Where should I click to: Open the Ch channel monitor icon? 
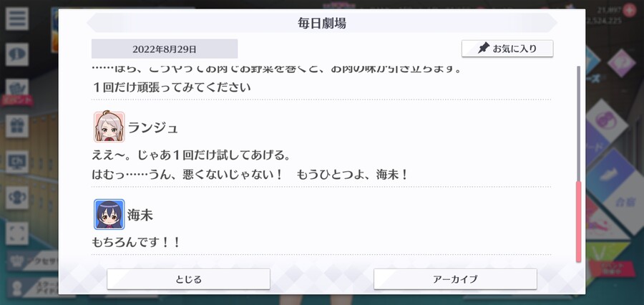point(17,162)
